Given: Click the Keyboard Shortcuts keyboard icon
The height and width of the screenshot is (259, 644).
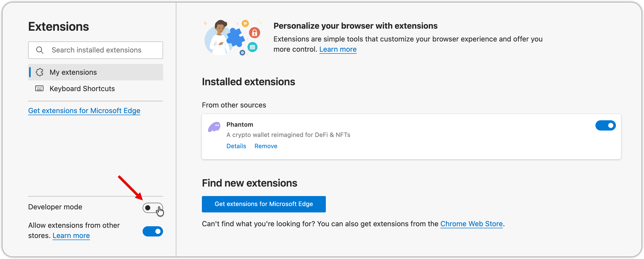Looking at the screenshot, I should pyautogui.click(x=39, y=89).
